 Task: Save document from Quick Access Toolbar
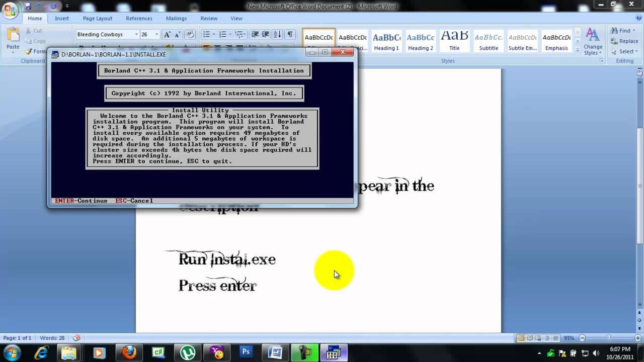click(28, 6)
